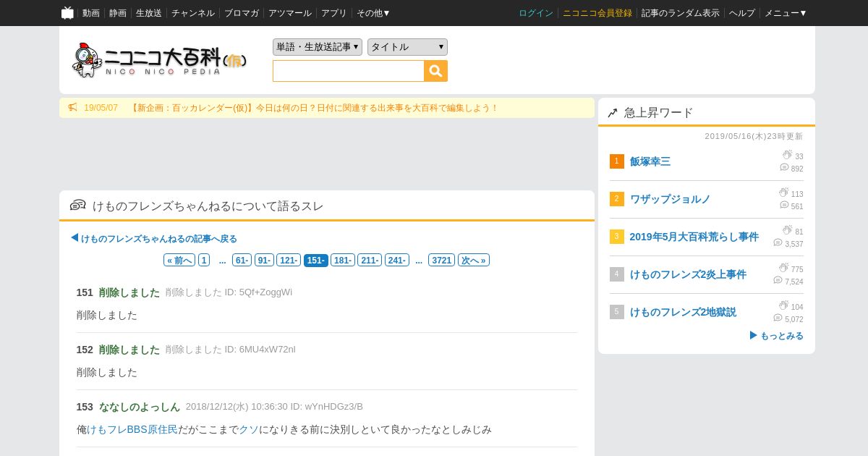Open けものフレンズ2地獄説 article
Screen dimensions: 868x456
pyautogui.click(x=683, y=312)
